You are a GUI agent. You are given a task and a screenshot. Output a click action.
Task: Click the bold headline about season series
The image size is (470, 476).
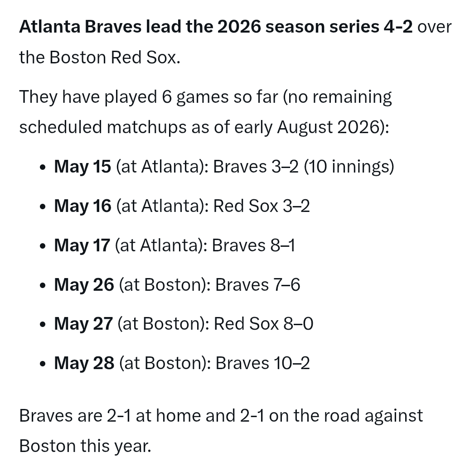pyautogui.click(x=216, y=26)
